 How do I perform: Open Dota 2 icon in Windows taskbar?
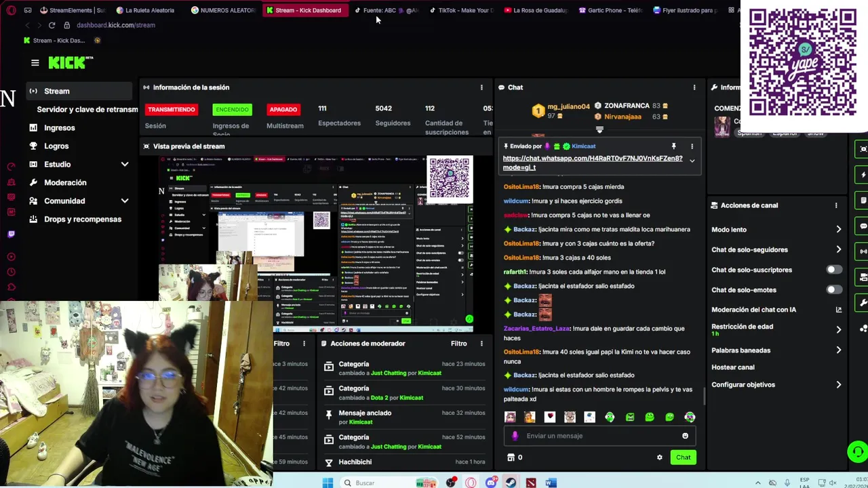531,483
